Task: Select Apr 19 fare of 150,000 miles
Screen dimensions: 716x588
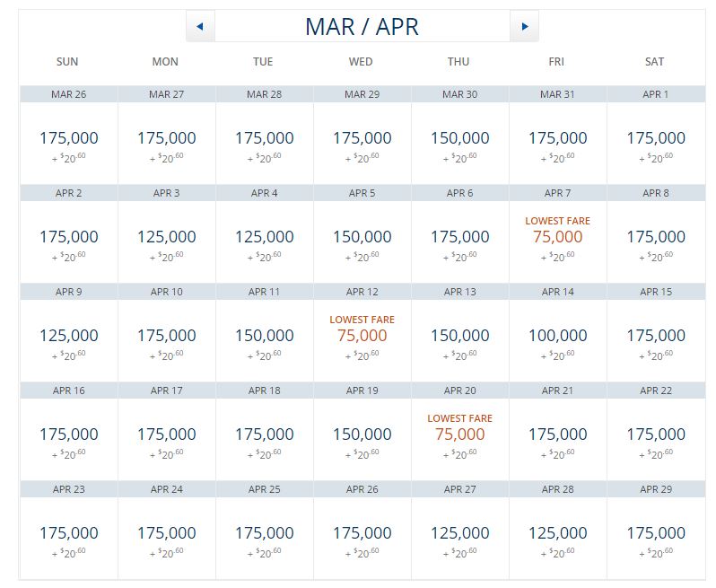Action: click(362, 434)
